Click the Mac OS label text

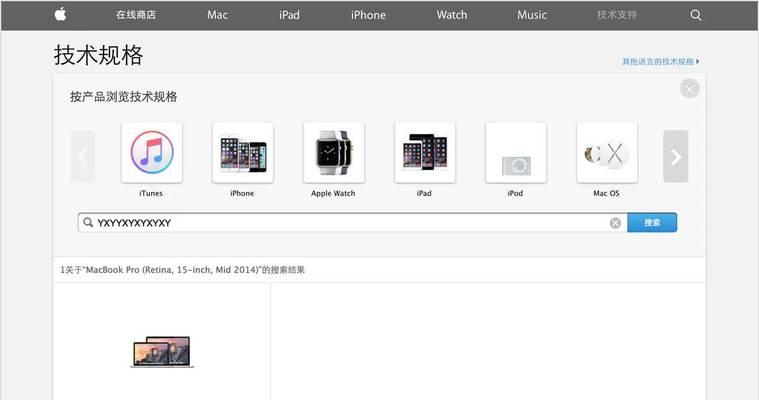click(607, 193)
